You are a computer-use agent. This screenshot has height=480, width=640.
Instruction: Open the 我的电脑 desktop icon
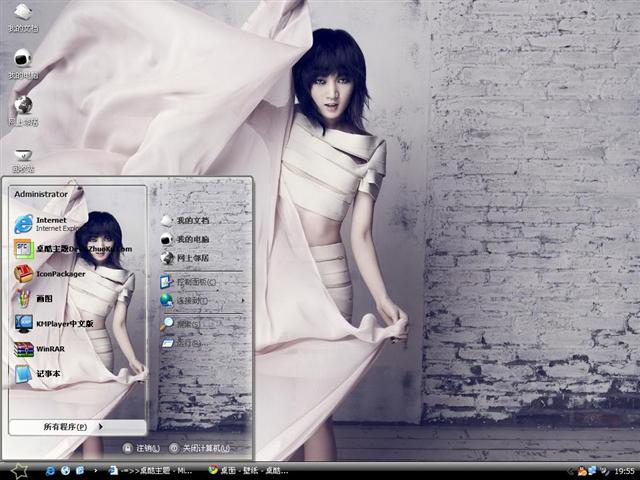(x=22, y=62)
